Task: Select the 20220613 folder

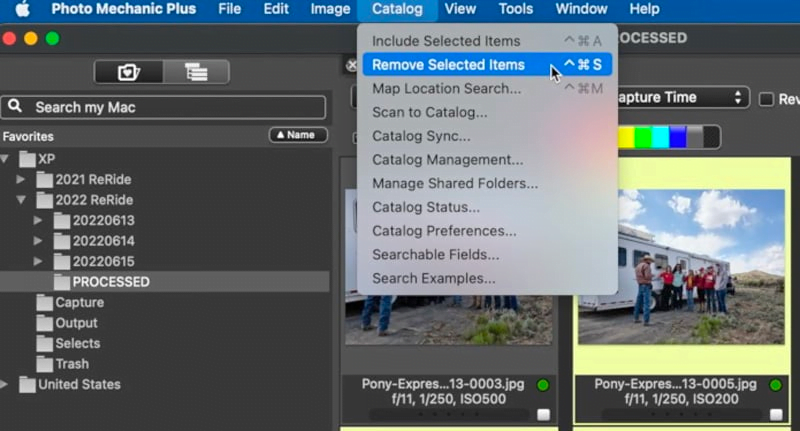Action: 94,220
